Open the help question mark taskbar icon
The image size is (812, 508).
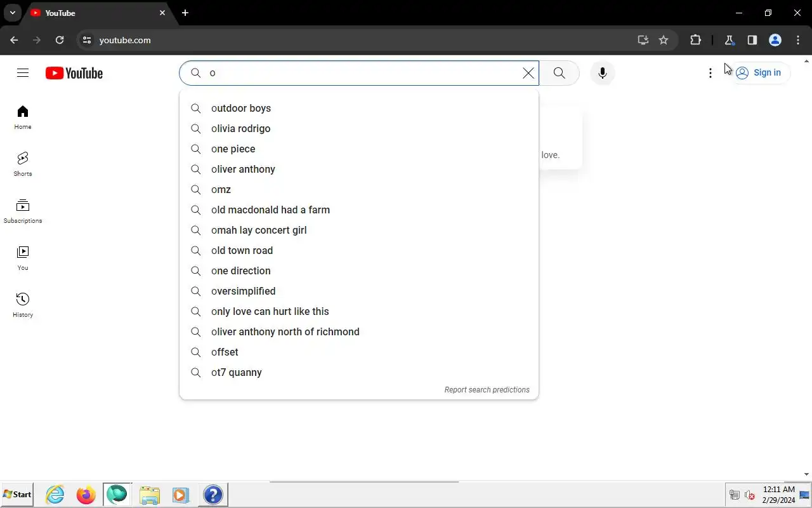(213, 495)
